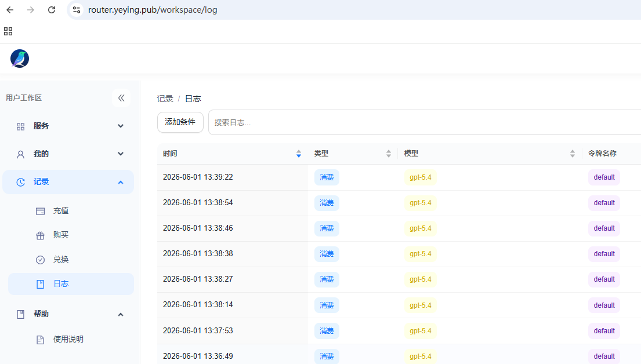Viewport: 641px width, 364px height.
Task: Click the clock icon beside 记录
Action: 20,182
